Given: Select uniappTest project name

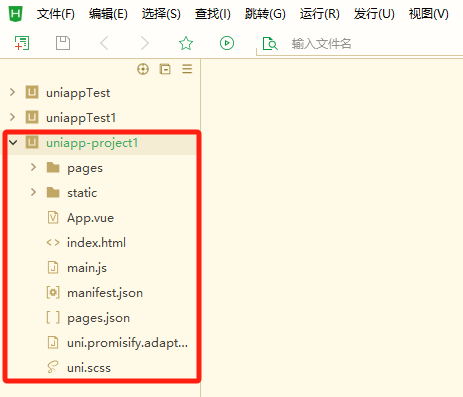Looking at the screenshot, I should (x=78, y=93).
